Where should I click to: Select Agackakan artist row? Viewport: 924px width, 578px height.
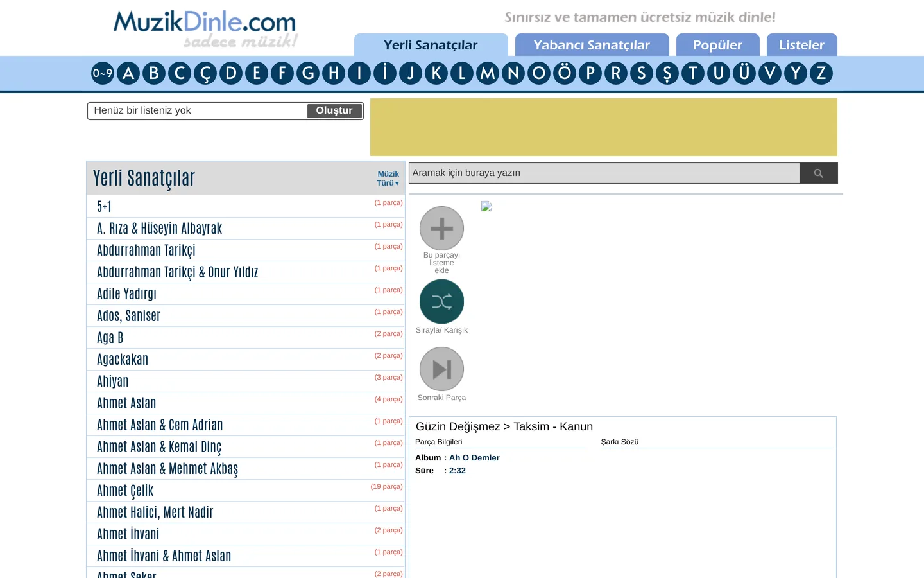(x=246, y=360)
